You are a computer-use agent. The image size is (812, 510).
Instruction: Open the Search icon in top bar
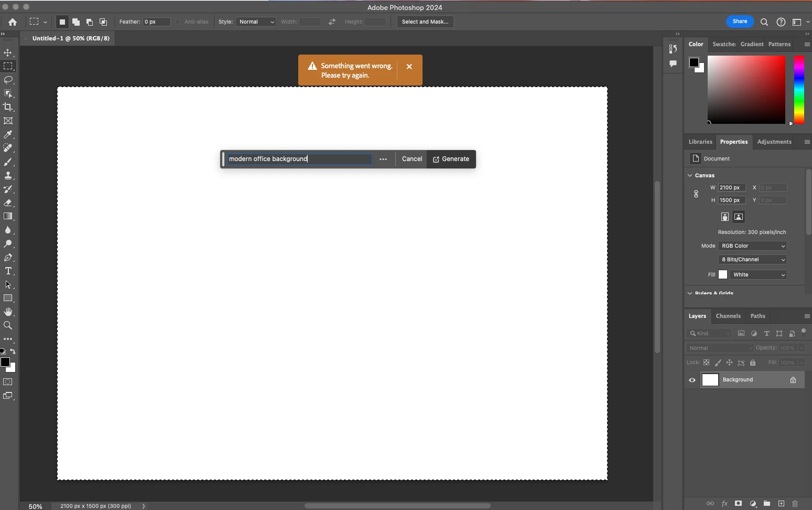click(x=764, y=22)
